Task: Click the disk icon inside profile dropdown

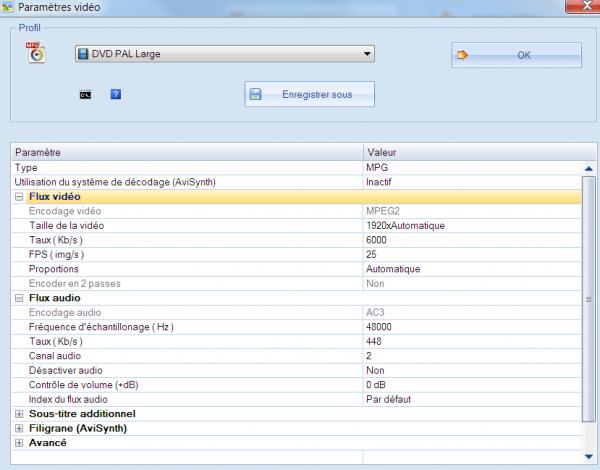Action: [84, 54]
